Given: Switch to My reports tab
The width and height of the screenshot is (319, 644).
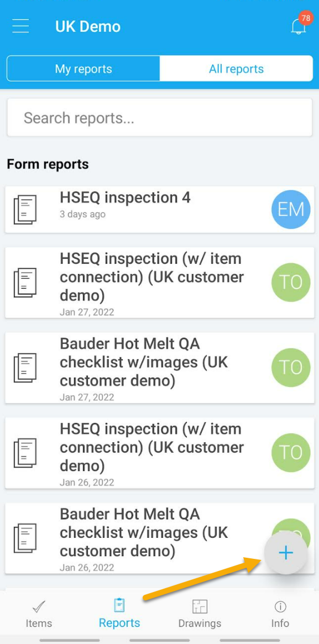Looking at the screenshot, I should point(83,69).
